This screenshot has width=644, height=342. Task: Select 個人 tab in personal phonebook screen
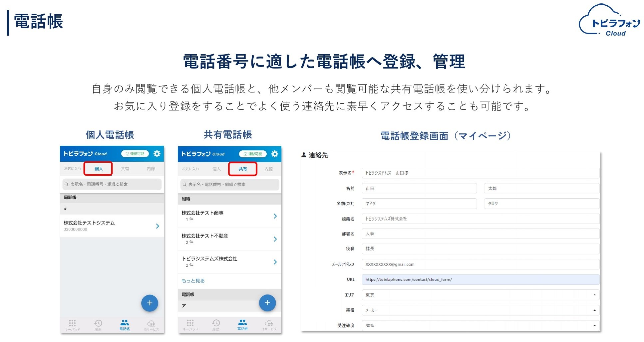(x=99, y=169)
